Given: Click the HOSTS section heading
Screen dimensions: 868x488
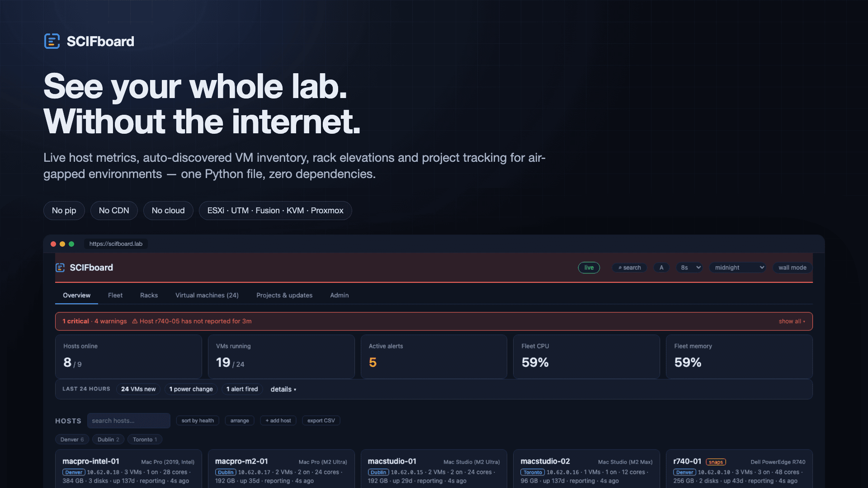Looking at the screenshot, I should pyautogui.click(x=68, y=421).
